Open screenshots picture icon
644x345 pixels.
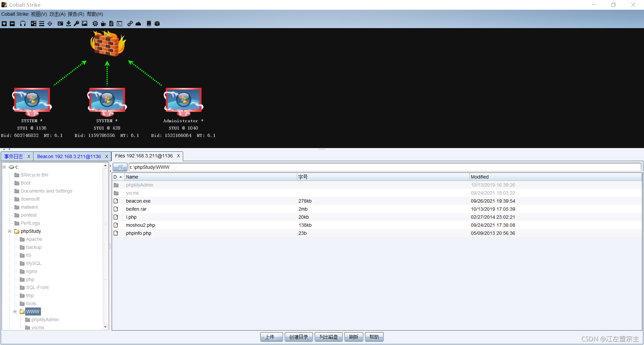coord(85,23)
